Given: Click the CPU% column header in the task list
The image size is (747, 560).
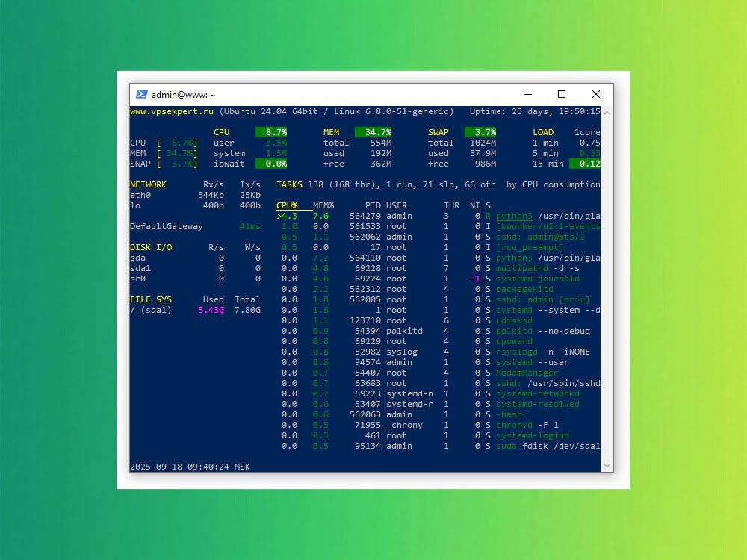Looking at the screenshot, I should point(287,206).
